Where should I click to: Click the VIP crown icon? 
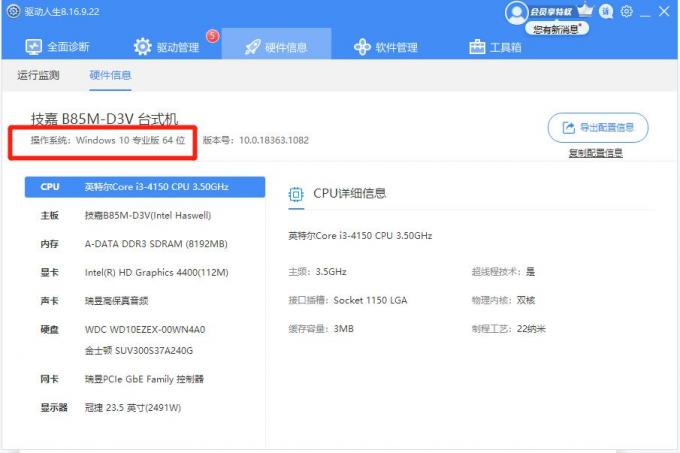tap(585, 10)
